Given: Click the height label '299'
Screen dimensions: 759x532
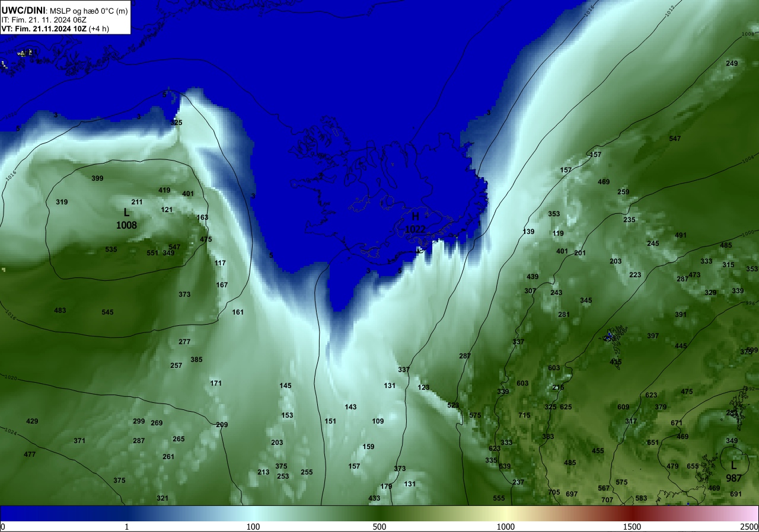Looking at the screenshot, I should (139, 421).
